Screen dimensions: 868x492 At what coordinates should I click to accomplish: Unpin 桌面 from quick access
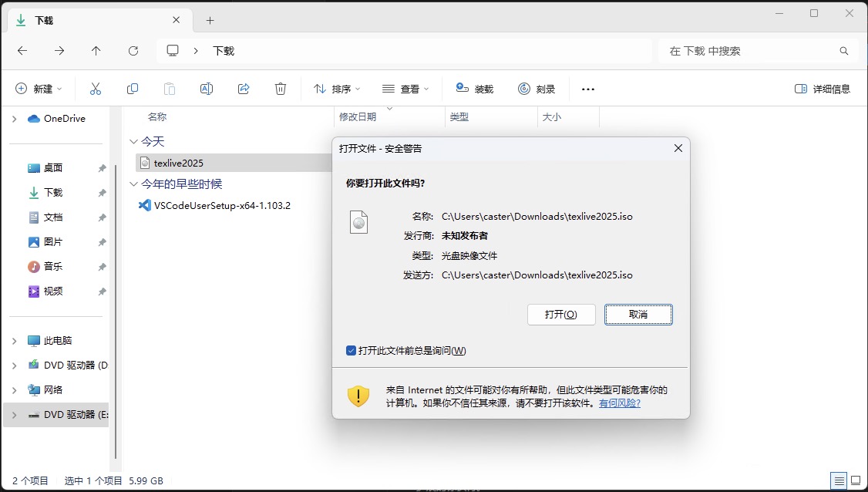(102, 168)
